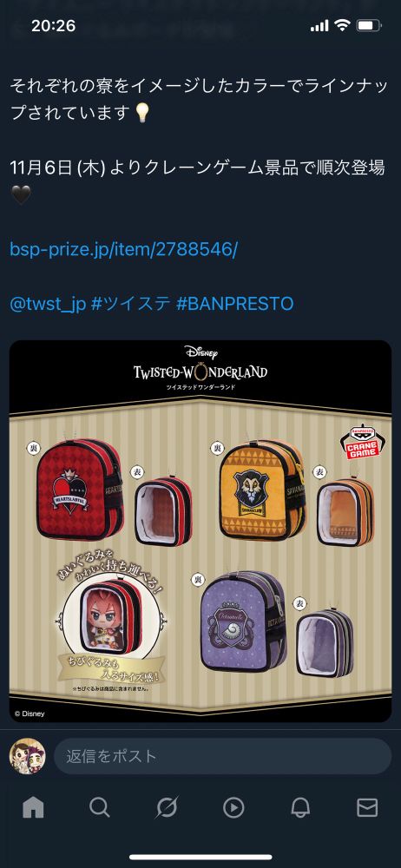Open the @twst_jp mention
This screenshot has width=401, height=868.
click(x=48, y=304)
